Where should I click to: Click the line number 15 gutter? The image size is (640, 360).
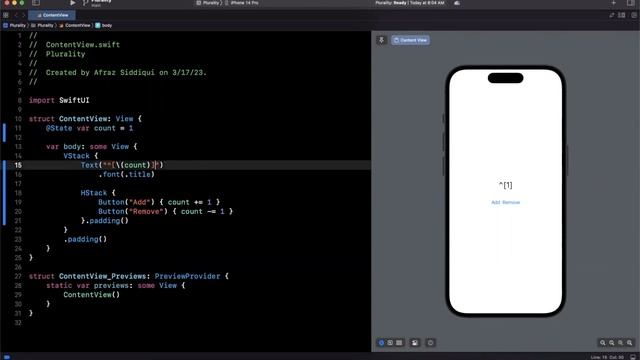(x=18, y=165)
